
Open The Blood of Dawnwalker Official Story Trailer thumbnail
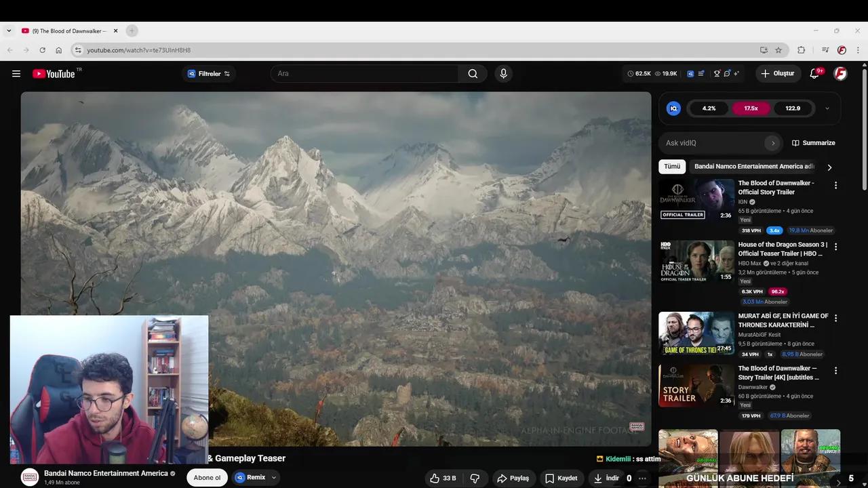coord(696,199)
